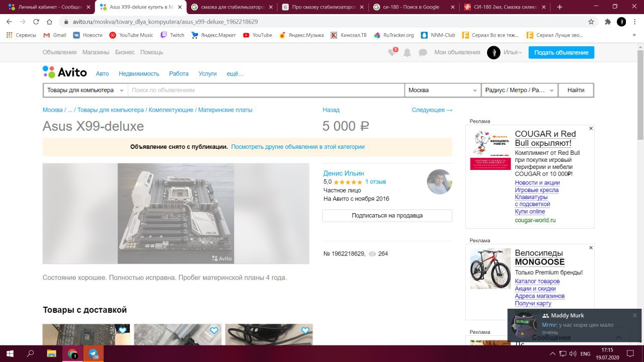The height and width of the screenshot is (362, 644).
Task: Open Недвижимость category
Action: [139, 73]
